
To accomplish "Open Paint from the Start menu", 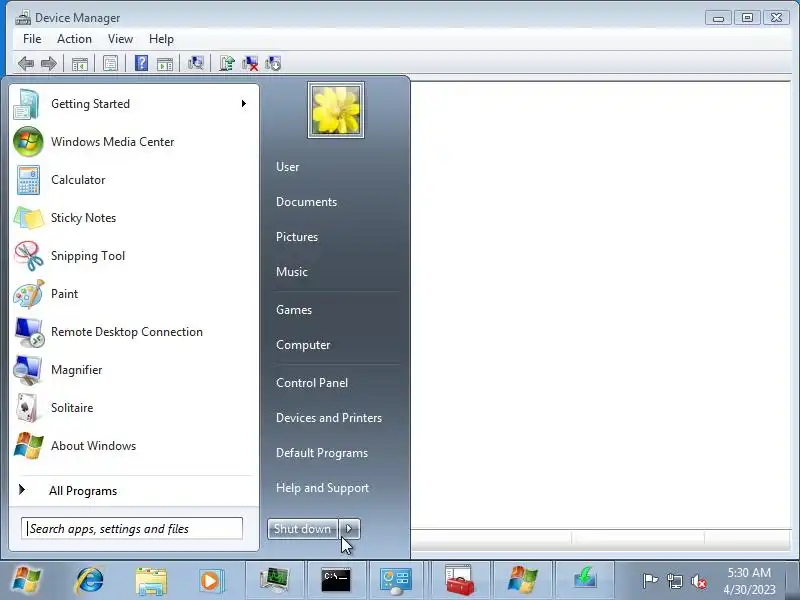I will pyautogui.click(x=134, y=294).
